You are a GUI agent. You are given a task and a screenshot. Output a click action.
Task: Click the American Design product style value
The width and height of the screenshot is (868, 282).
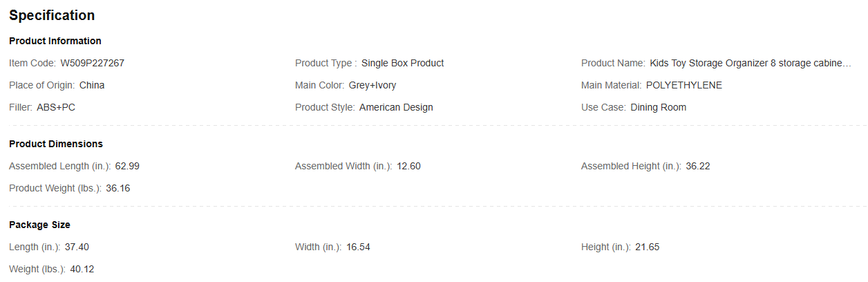[396, 107]
